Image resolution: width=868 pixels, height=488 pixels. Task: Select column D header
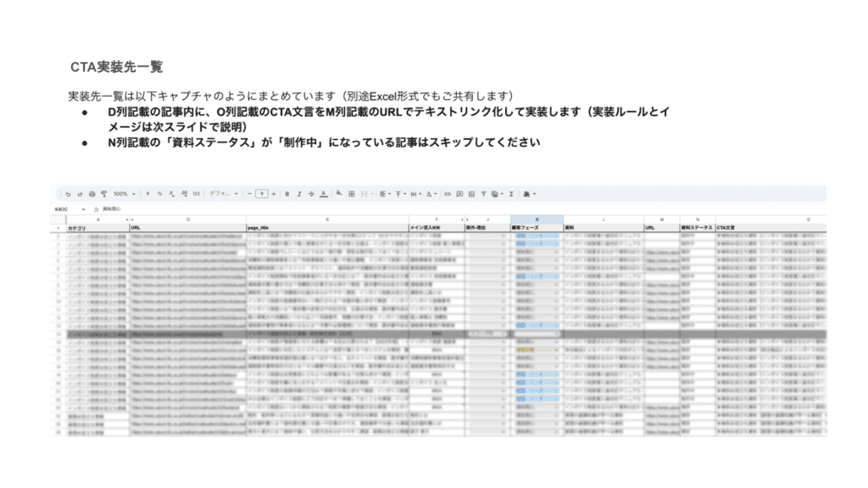188,219
